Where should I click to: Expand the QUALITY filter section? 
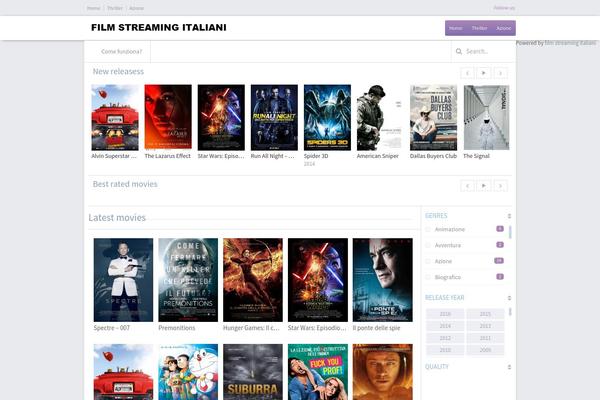tap(509, 367)
